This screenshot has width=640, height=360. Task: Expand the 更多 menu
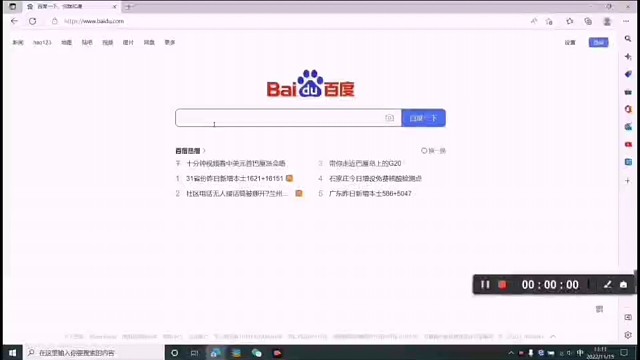click(170, 42)
